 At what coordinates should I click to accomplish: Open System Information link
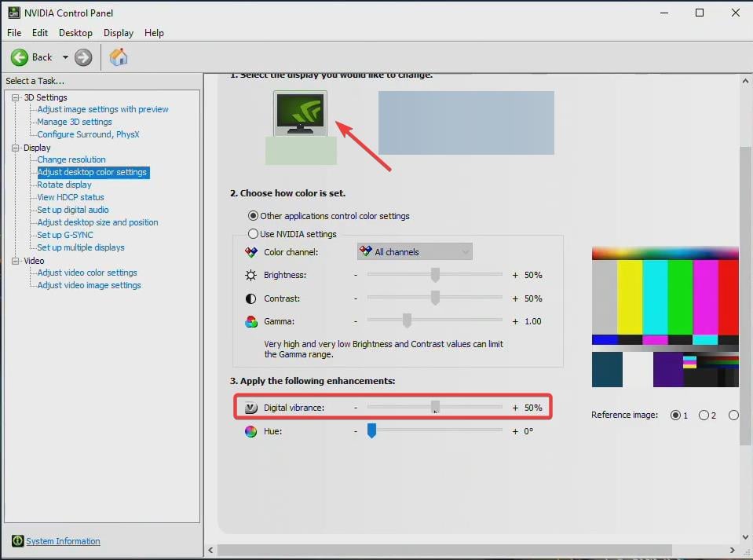(x=63, y=541)
